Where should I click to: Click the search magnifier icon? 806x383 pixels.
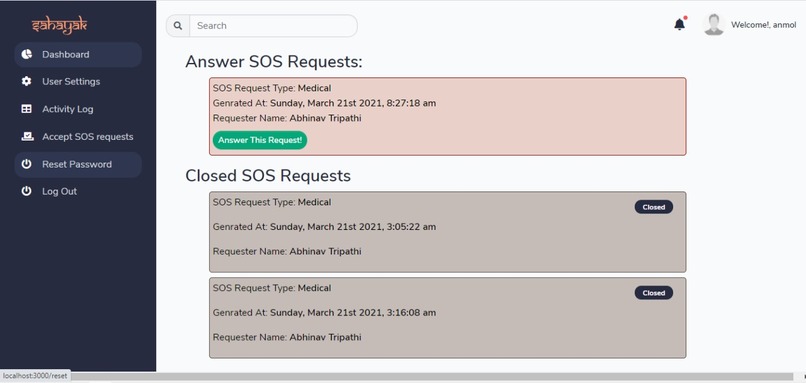click(x=178, y=26)
